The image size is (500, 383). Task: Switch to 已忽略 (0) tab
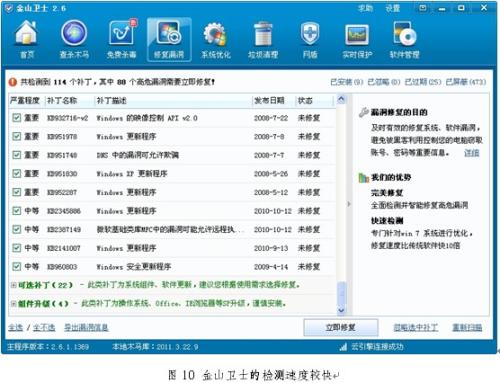(384, 82)
